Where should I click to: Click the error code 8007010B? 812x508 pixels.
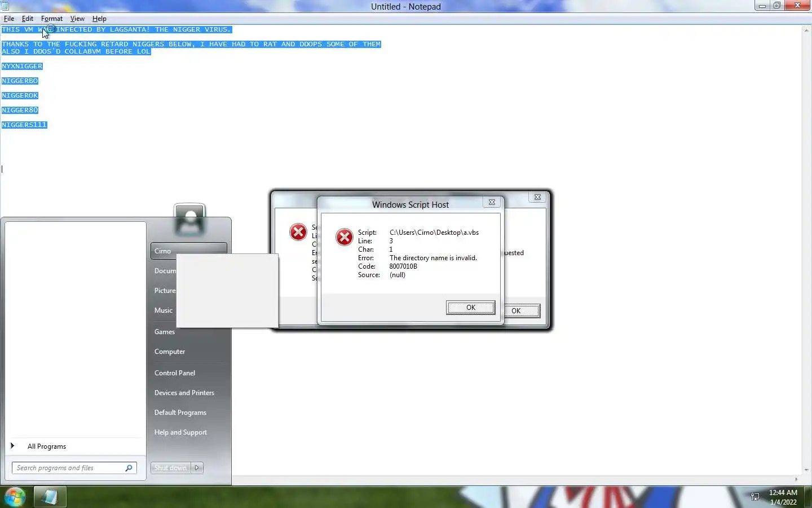point(403,266)
